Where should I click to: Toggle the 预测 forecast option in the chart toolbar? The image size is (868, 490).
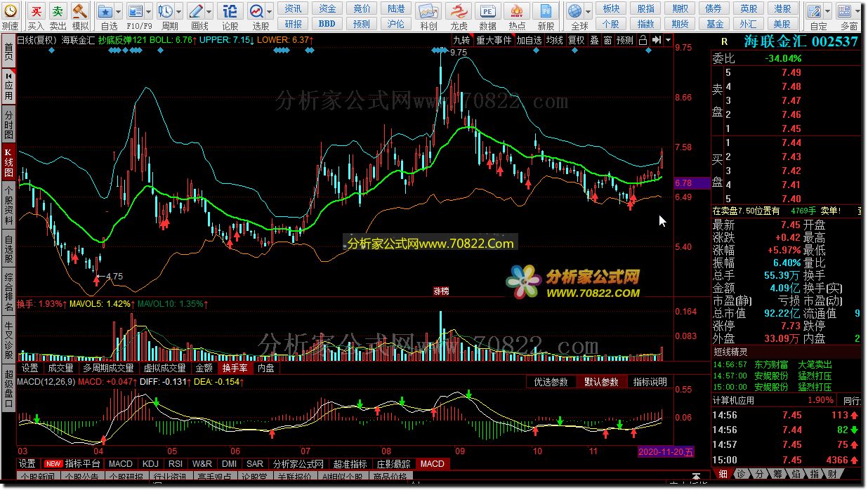[x=625, y=41]
